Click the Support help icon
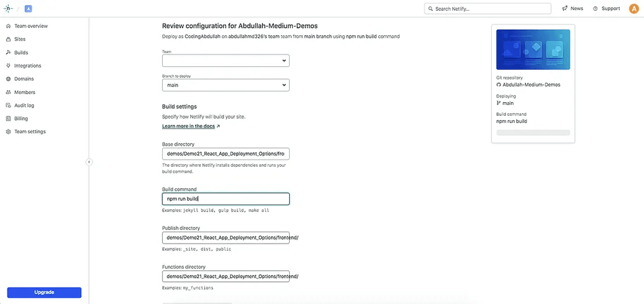The height and width of the screenshot is (304, 644). coord(595,8)
